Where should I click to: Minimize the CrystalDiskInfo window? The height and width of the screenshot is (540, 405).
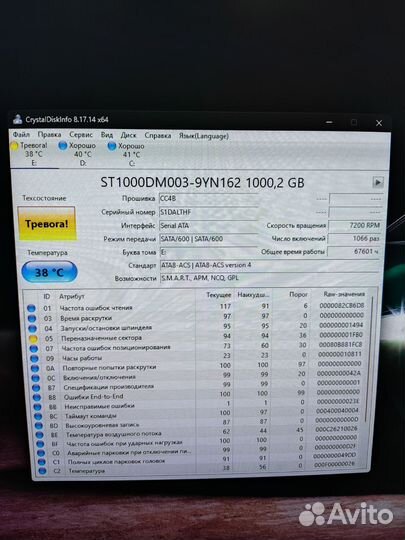coord(329,122)
